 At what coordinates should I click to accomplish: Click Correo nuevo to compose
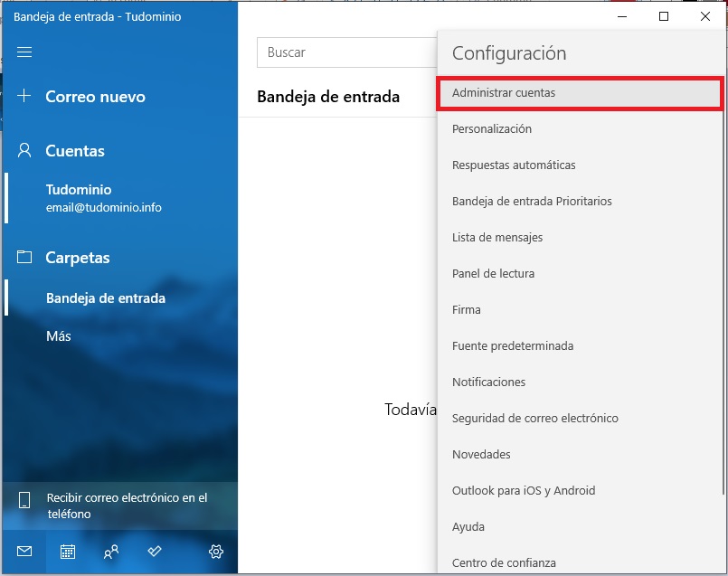pos(95,97)
